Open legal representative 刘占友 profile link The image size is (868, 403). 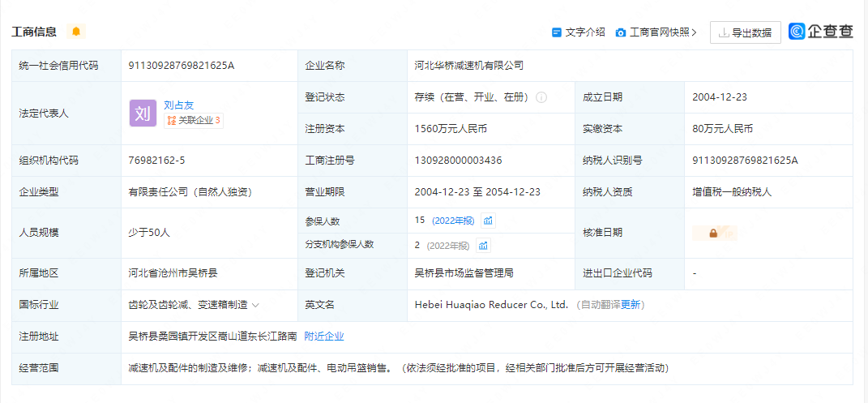179,105
